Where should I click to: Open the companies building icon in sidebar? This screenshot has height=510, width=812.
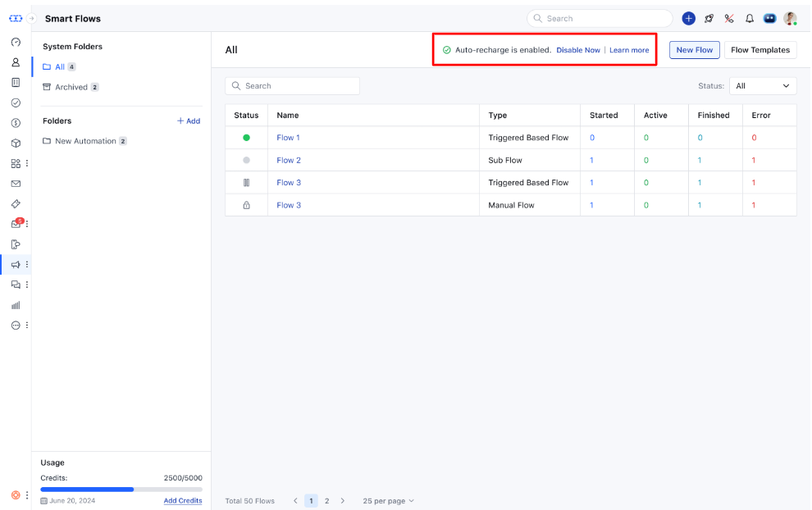(16, 82)
